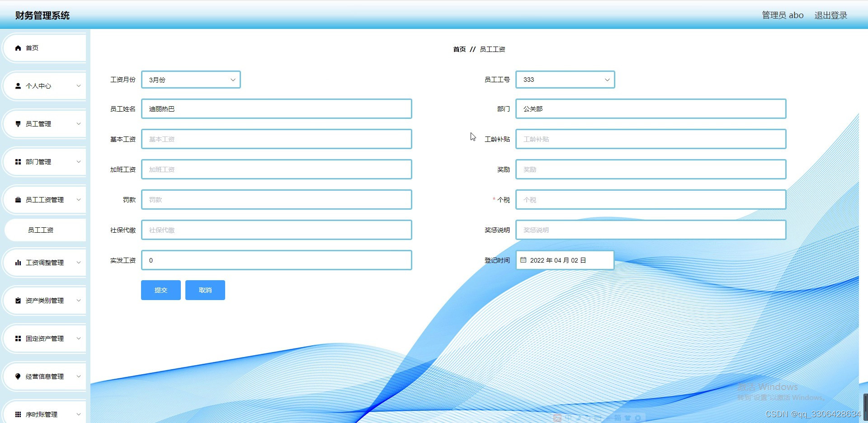Focus the 奖惩说明 input field
The image size is (868, 423).
(651, 230)
